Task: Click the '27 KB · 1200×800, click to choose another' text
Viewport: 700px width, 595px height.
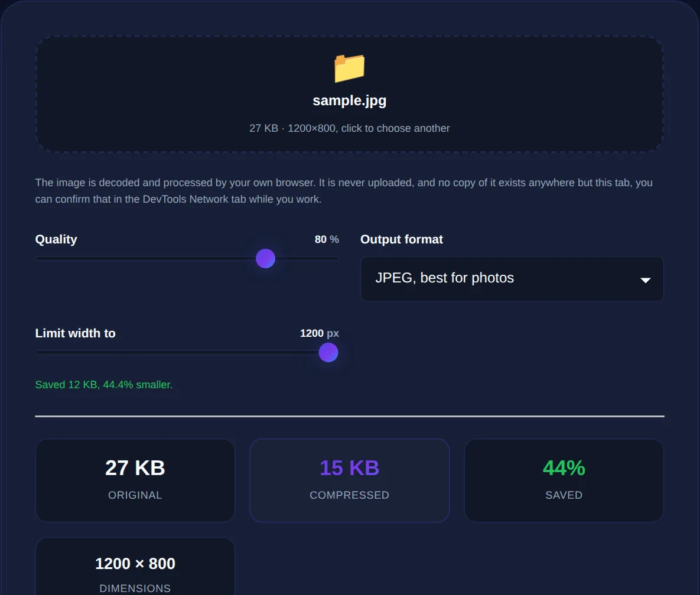Action: click(350, 128)
